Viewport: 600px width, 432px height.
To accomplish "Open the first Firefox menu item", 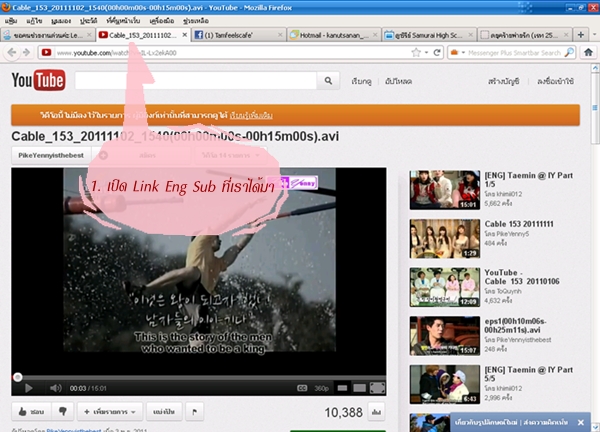I will point(11,21).
